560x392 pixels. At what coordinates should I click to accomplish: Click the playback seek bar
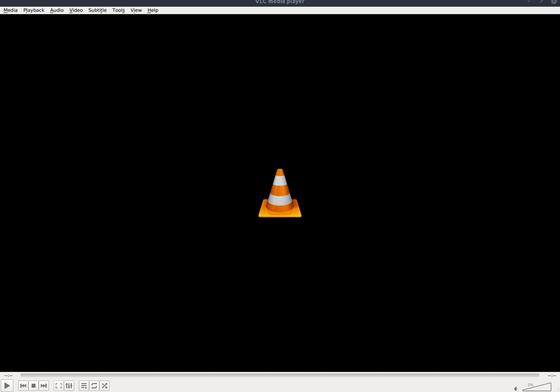coord(280,375)
